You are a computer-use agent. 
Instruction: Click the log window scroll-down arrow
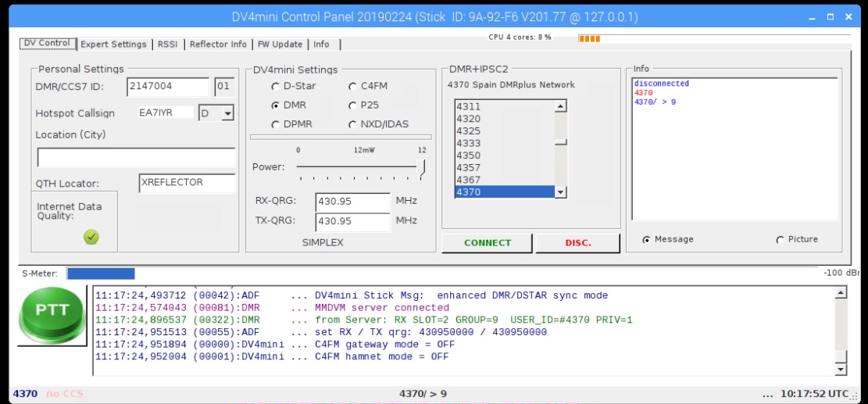(841, 369)
